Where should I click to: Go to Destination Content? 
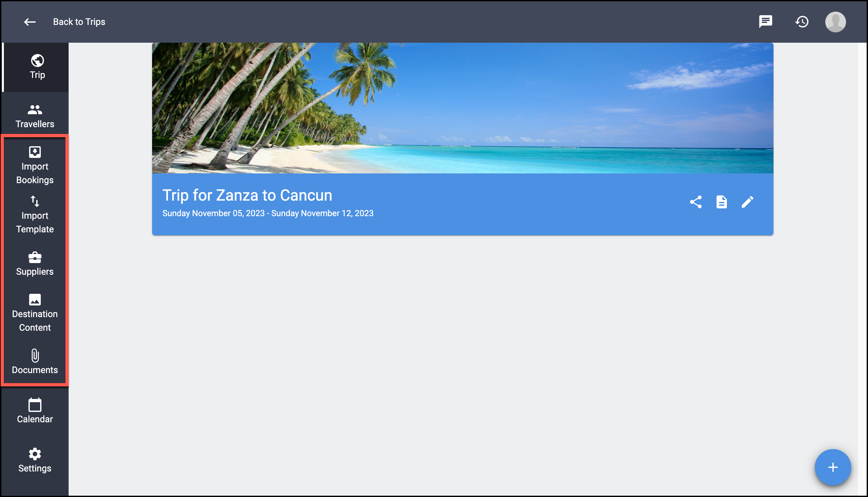(35, 313)
